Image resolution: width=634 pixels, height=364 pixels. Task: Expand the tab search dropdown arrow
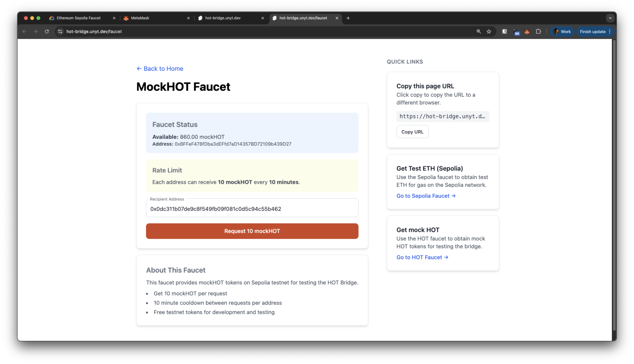click(x=610, y=18)
